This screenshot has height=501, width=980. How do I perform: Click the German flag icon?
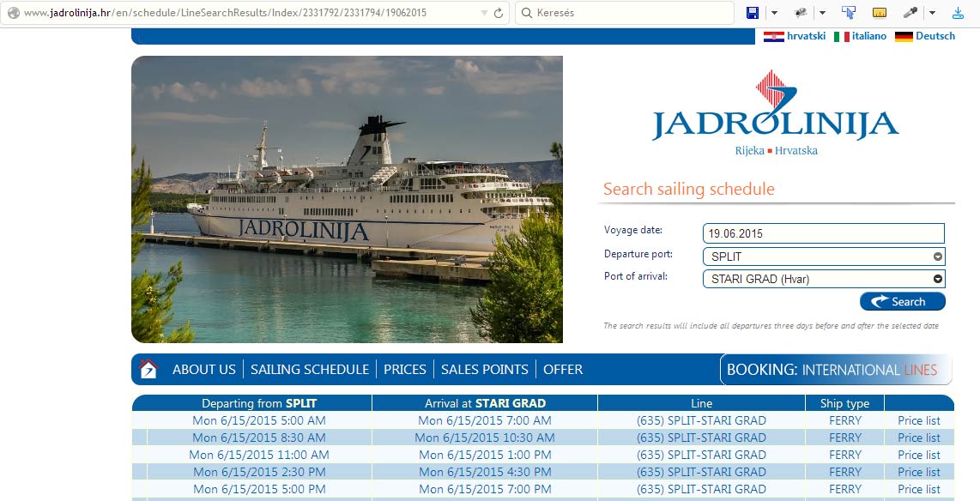click(x=904, y=36)
